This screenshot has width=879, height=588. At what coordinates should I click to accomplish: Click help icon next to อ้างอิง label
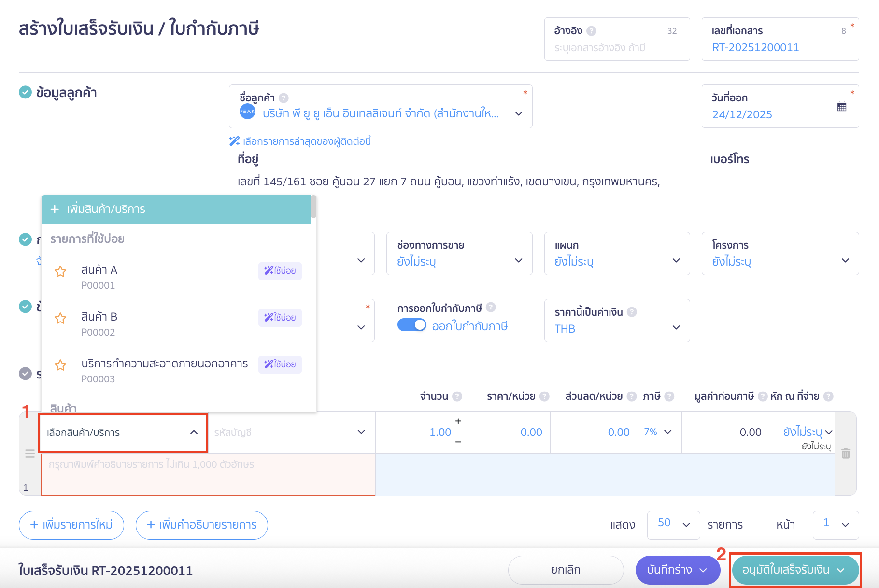click(x=591, y=31)
